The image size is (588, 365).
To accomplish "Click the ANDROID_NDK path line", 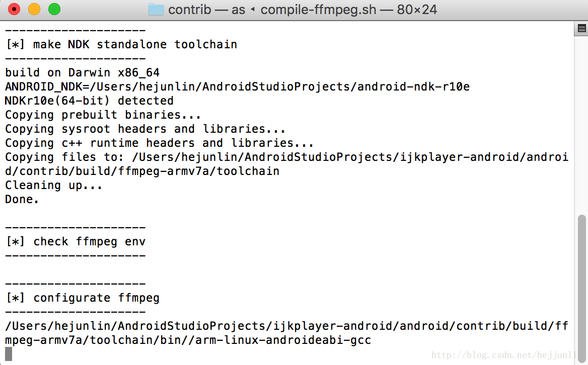I will click(x=238, y=87).
